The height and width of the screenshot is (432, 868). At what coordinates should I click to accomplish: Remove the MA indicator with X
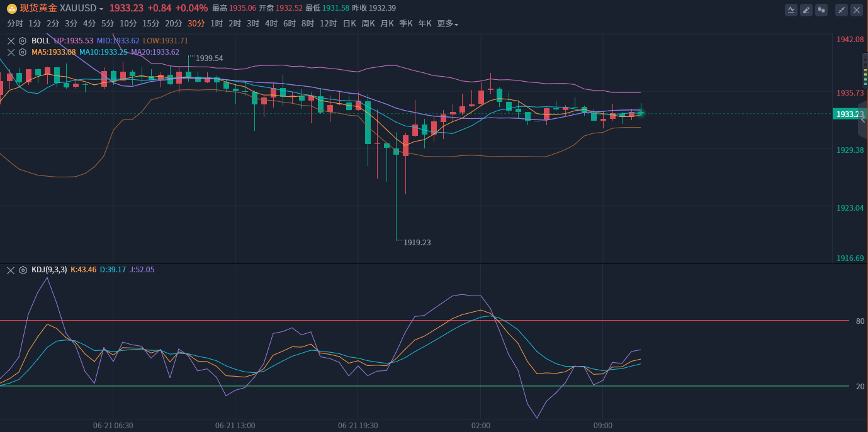pyautogui.click(x=11, y=52)
